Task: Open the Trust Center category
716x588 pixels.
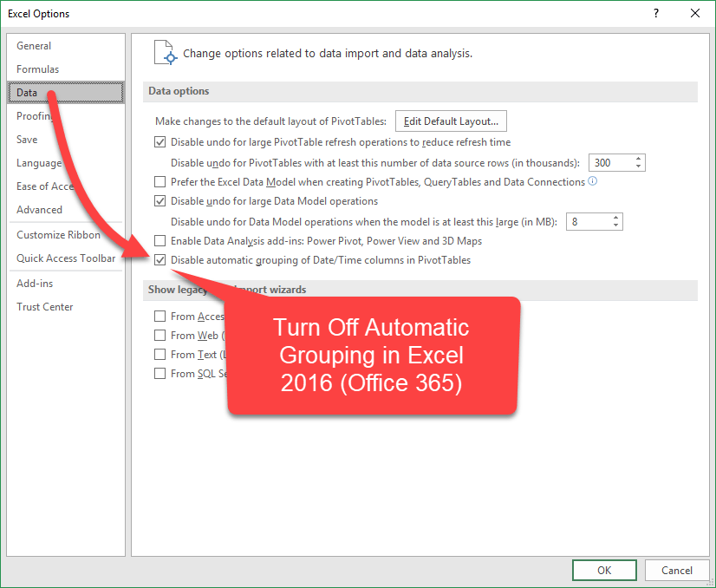Action: (45, 306)
